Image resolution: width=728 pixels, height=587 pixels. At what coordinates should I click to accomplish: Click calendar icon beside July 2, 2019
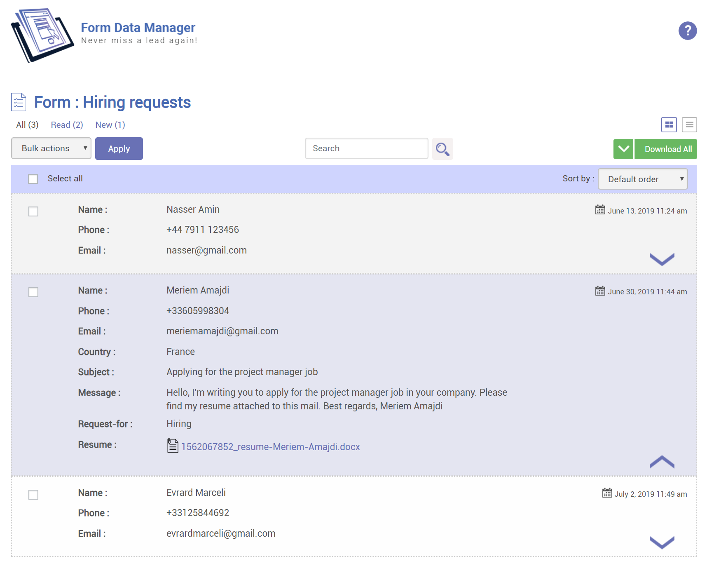[607, 493]
